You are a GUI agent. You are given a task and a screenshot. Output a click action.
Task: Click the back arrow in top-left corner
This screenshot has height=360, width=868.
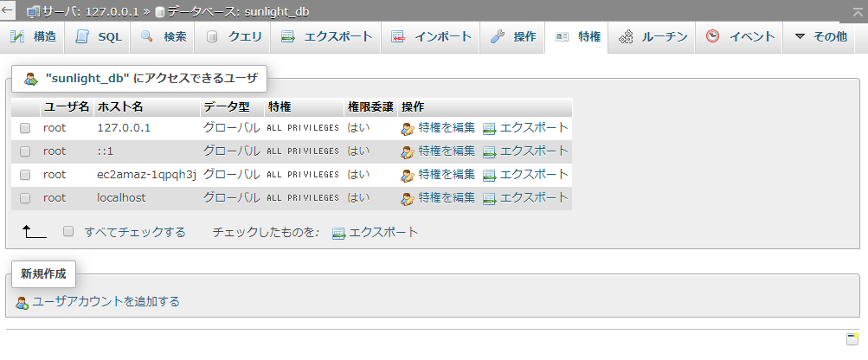pos(9,12)
